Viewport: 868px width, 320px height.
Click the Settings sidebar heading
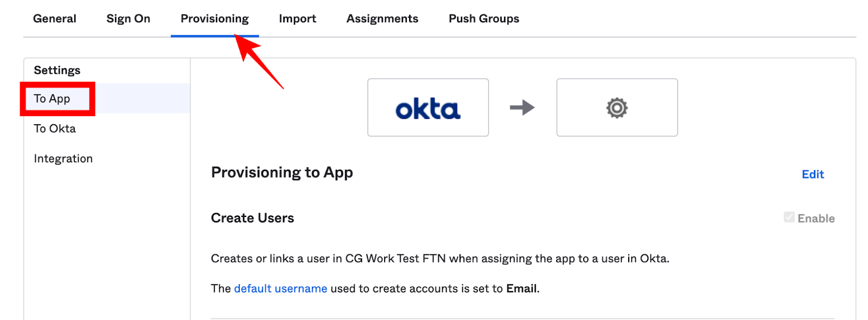[57, 70]
